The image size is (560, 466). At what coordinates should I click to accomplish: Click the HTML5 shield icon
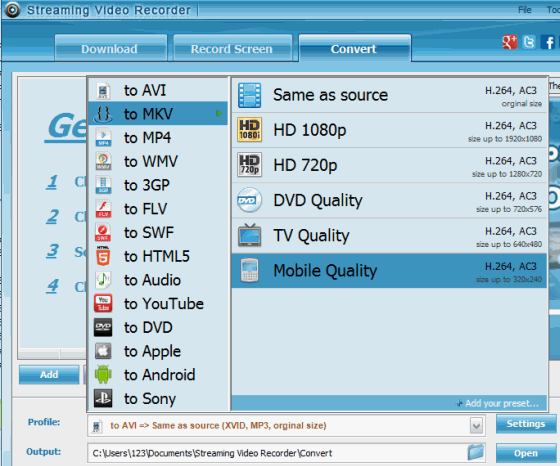tap(103, 256)
